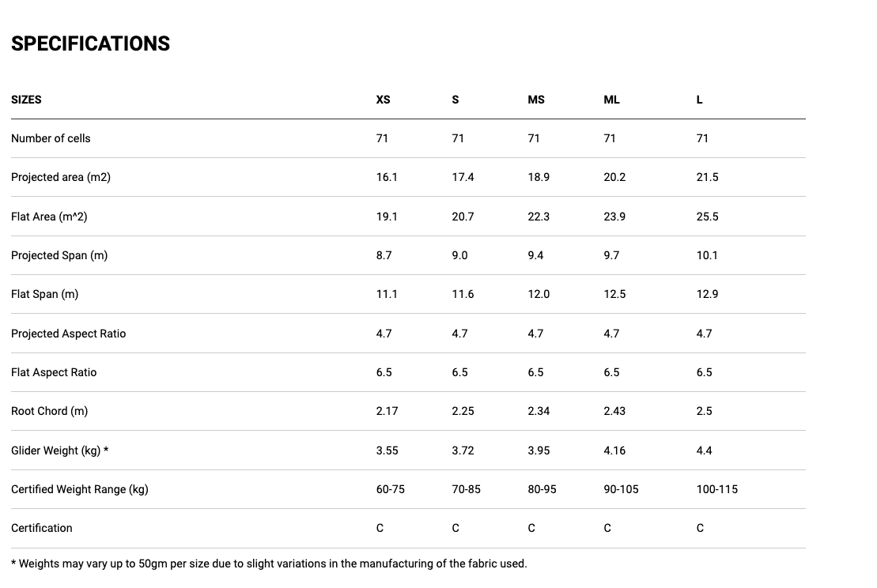Click the 3.55 glider weight value
Viewport: 877px width, 588px height.
coord(387,450)
